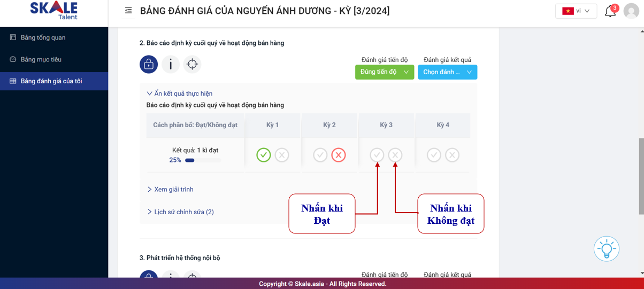Click the lightbulb help icon
The width and height of the screenshot is (644, 289).
[x=607, y=248]
